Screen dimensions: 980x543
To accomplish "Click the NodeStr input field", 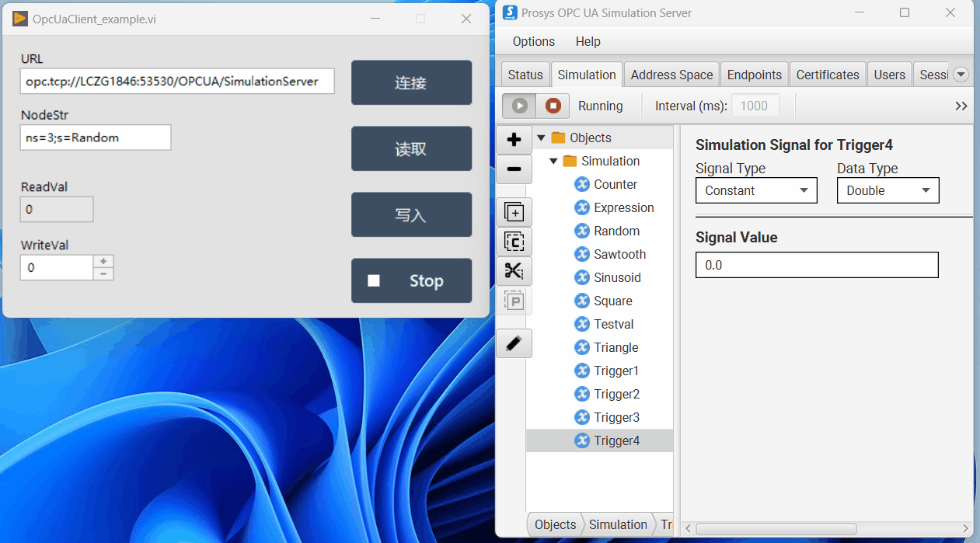I will (x=96, y=137).
